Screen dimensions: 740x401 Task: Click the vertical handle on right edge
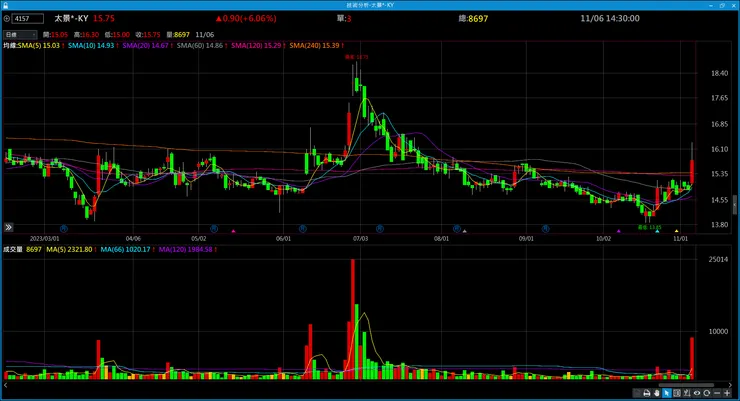pyautogui.click(x=734, y=204)
